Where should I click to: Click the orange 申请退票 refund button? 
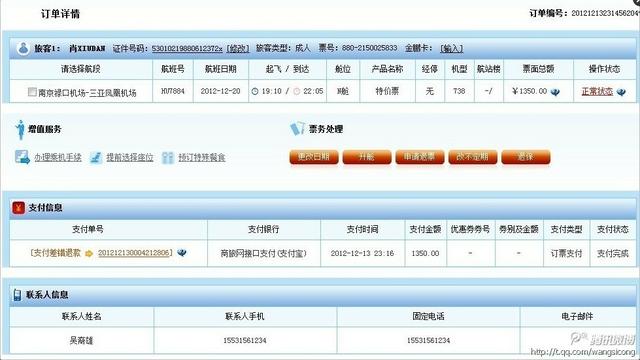pyautogui.click(x=420, y=157)
